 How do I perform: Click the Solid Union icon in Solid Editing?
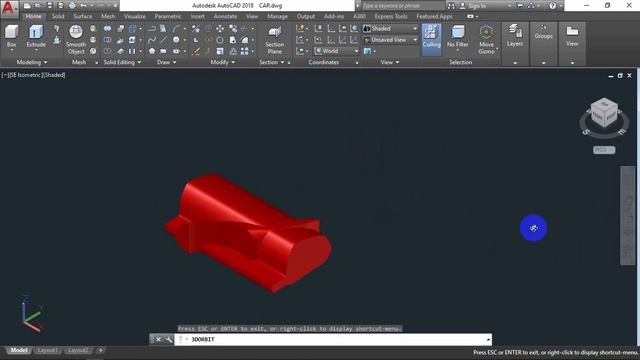107,29
